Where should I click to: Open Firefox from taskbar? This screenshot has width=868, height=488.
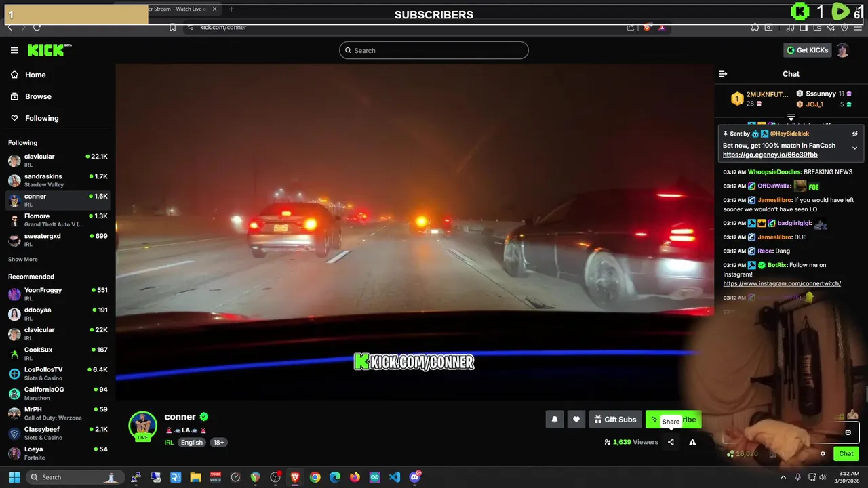(355, 477)
